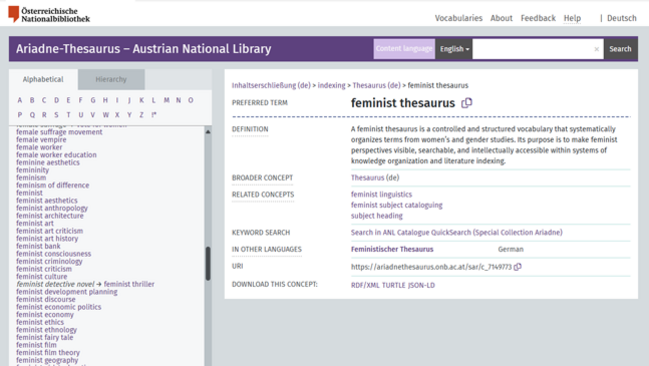Open 'feminist architecture' entry
The height and width of the screenshot is (366, 649).
(x=50, y=216)
